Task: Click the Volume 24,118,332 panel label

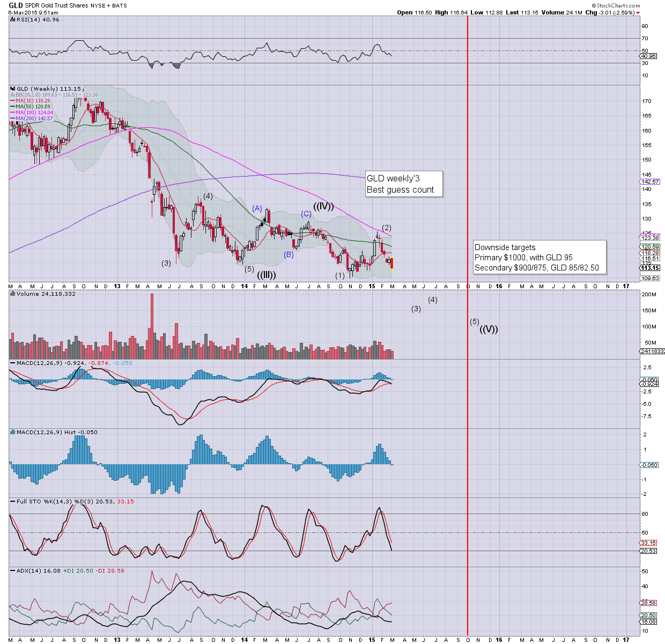Action: (x=46, y=294)
